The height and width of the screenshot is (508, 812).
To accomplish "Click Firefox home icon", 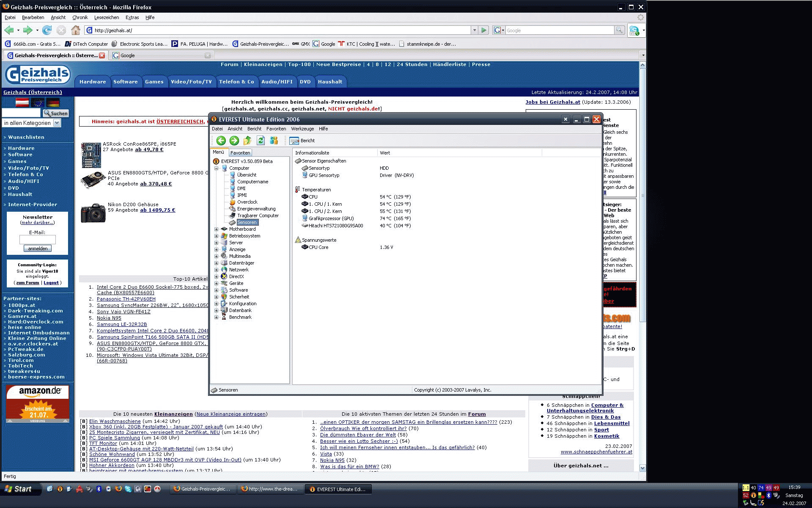I will pos(76,30).
